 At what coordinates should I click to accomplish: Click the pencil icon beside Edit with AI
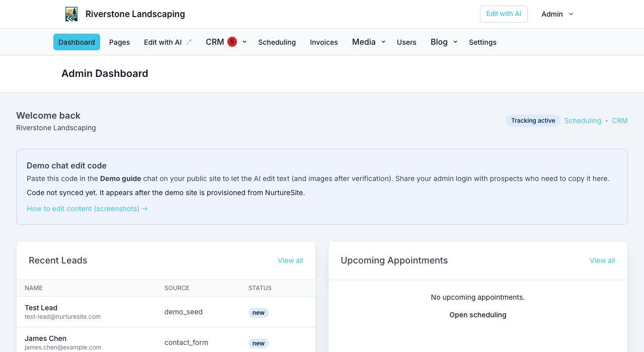pos(189,42)
